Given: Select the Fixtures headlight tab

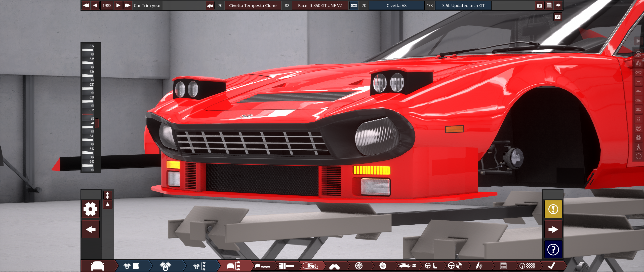Looking at the screenshot, I should 311,266.
